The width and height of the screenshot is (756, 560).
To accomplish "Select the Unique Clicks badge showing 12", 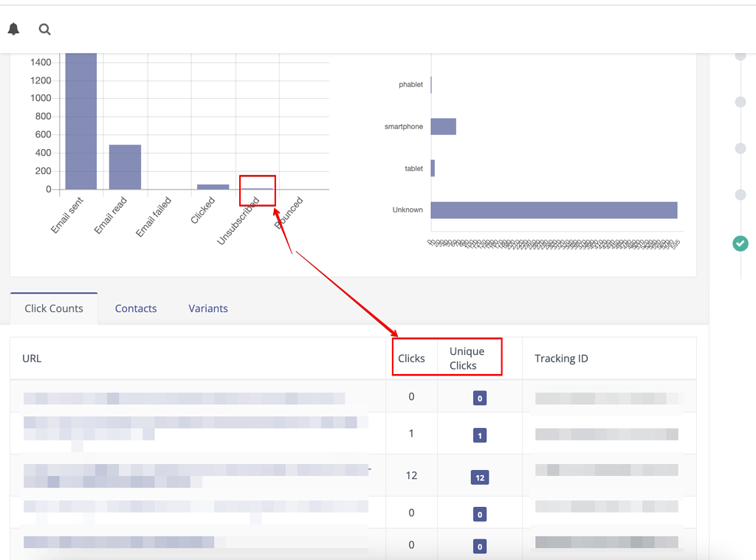I will (x=480, y=477).
